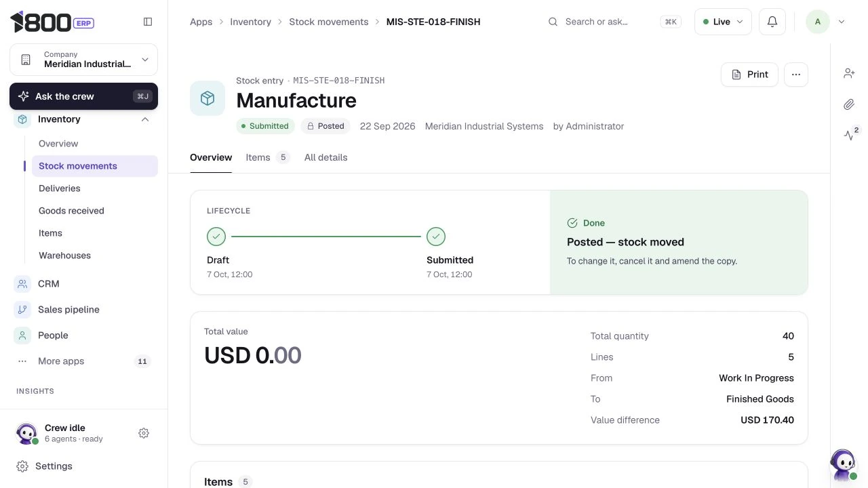
Task: Open the crew assistant mascot bubble
Action: (843, 465)
